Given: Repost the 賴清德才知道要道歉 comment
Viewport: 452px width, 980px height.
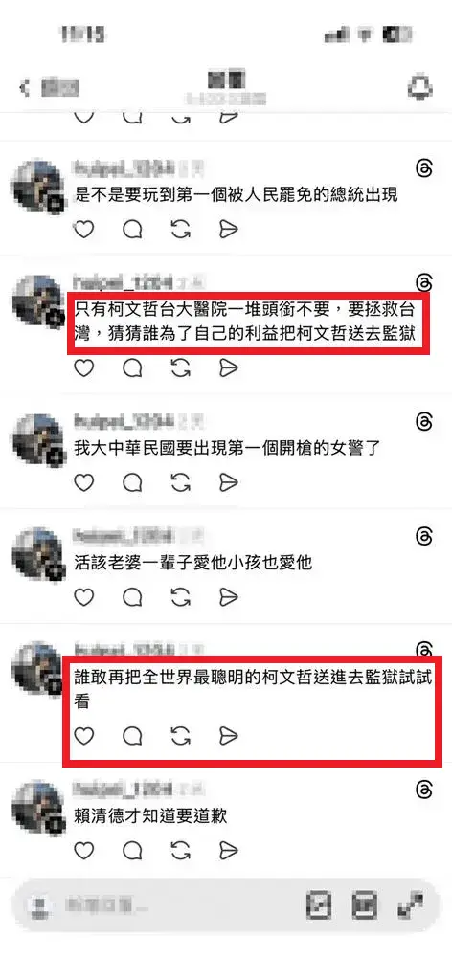Looking at the screenshot, I should click(x=181, y=850).
